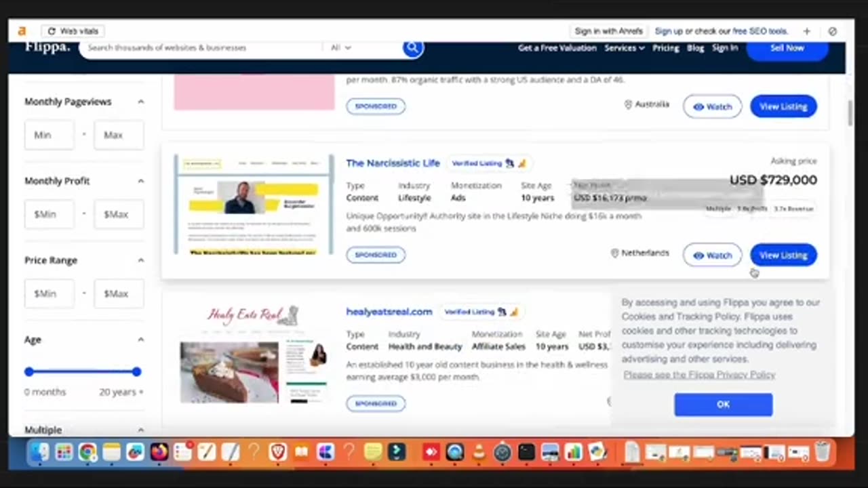868x488 pixels.
Task: Open the Trash in the dock
Action: 822,451
